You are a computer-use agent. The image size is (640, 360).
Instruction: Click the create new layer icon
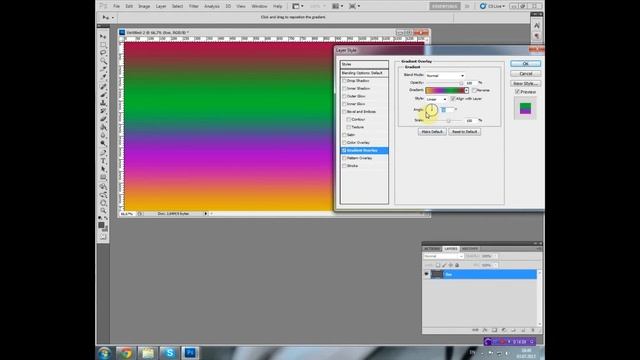(523, 330)
